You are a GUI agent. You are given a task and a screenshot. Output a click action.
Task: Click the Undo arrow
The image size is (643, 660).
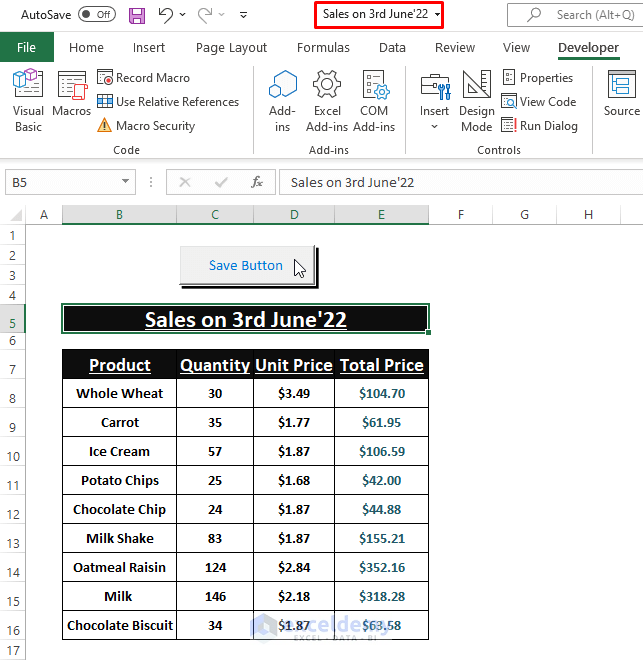pos(166,15)
